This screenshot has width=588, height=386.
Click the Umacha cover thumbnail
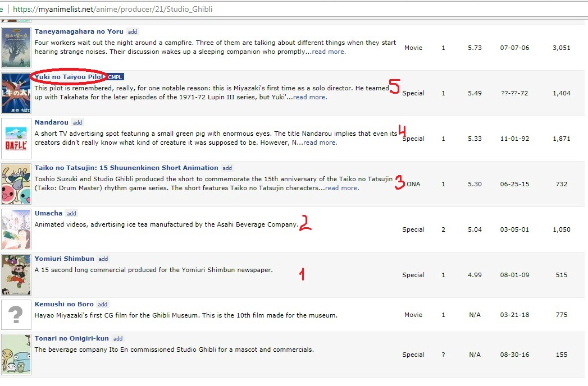tap(16, 229)
